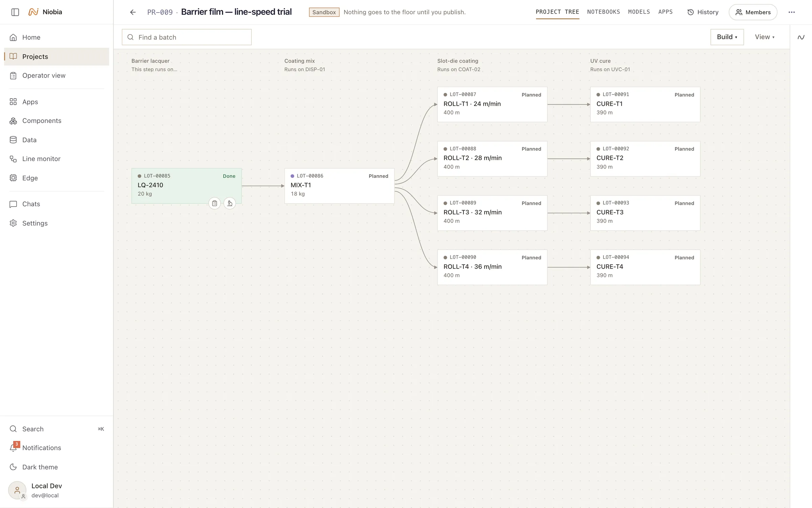Switch to the Apps tab
This screenshot has height=508, width=812.
coord(665,12)
